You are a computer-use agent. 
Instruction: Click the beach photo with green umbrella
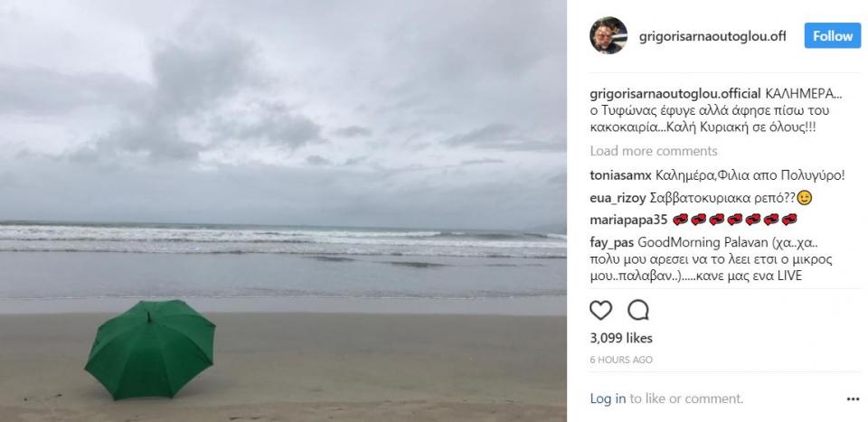coord(283,181)
